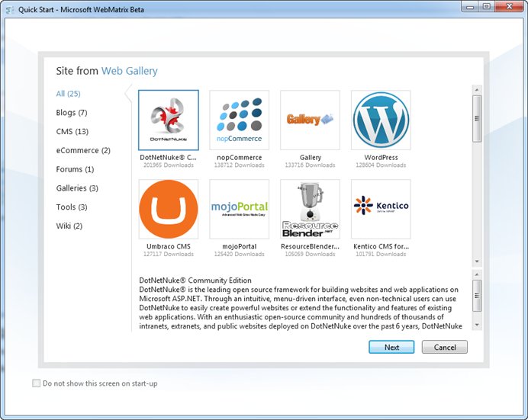Filter by Tools (3) category

click(72, 207)
